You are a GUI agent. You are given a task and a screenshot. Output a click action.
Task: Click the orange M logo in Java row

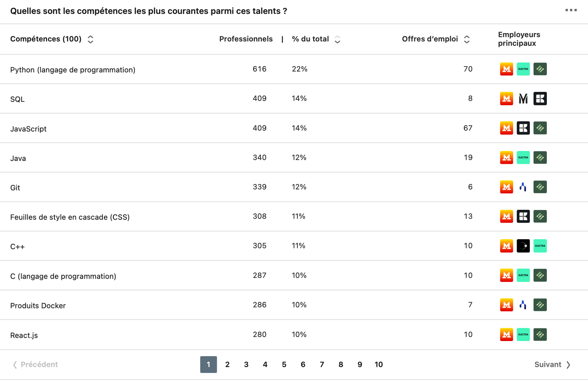[x=506, y=158]
